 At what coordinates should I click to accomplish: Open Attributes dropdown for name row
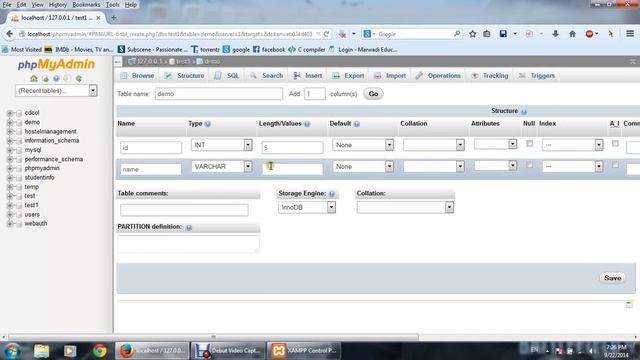pos(496,165)
